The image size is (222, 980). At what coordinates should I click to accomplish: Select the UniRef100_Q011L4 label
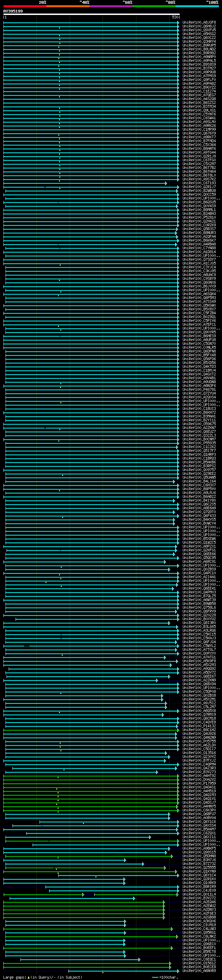[199, 894]
